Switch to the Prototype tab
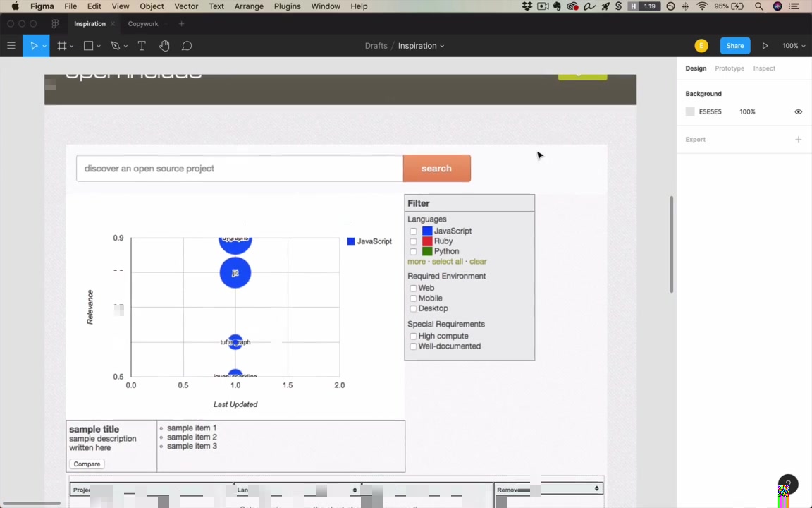Screen dimensions: 812x508 pos(729,68)
